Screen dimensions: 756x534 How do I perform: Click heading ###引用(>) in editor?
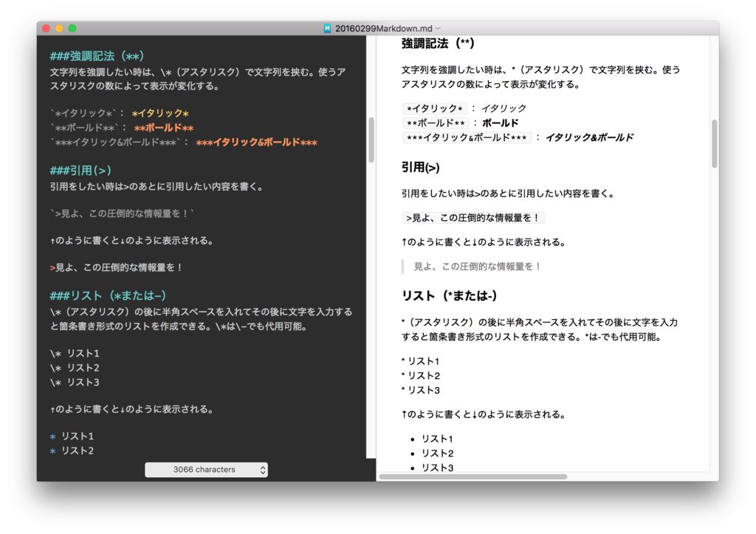pos(80,171)
